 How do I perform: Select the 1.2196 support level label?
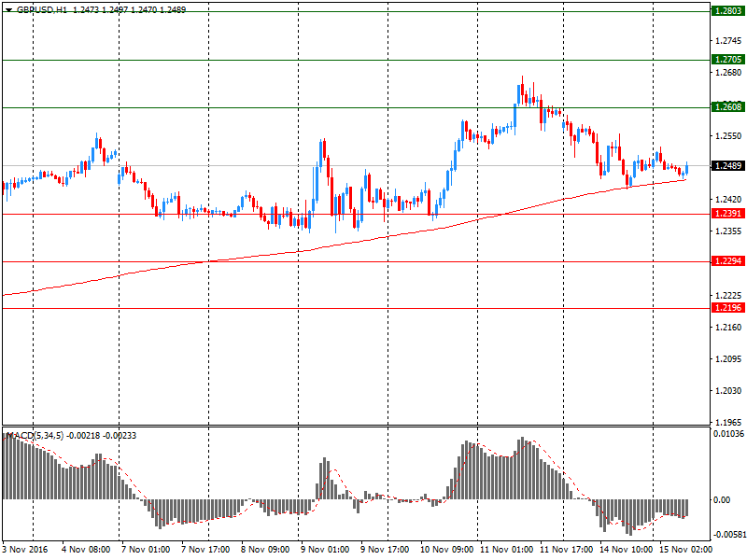728,308
